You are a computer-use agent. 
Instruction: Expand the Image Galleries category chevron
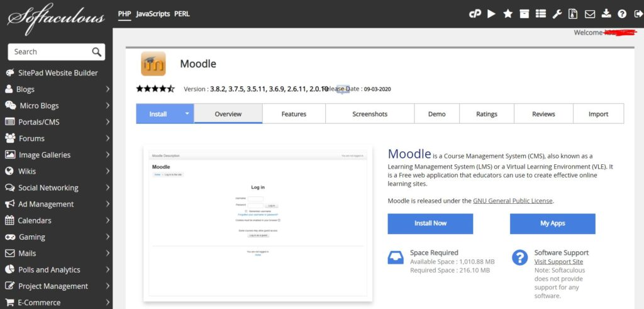107,155
